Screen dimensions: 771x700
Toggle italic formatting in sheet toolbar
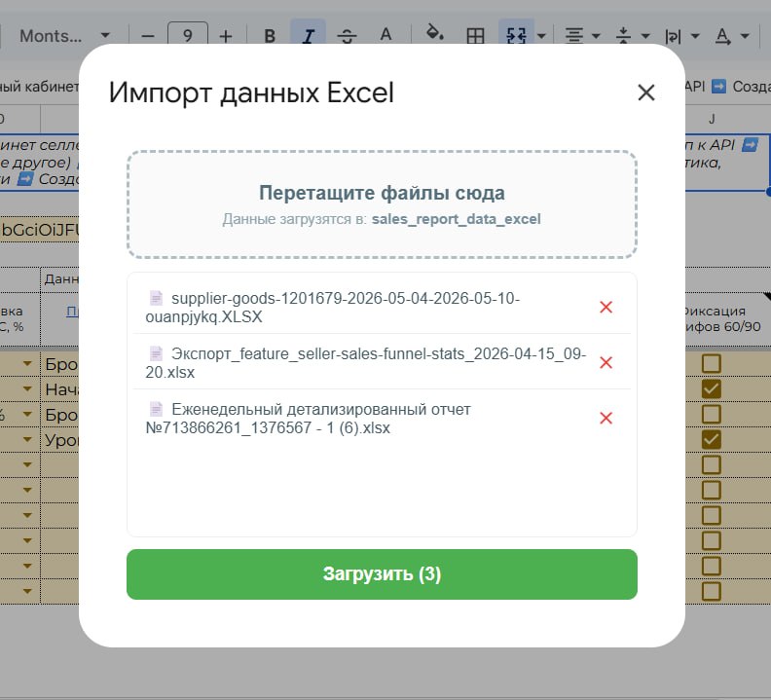pos(309,35)
